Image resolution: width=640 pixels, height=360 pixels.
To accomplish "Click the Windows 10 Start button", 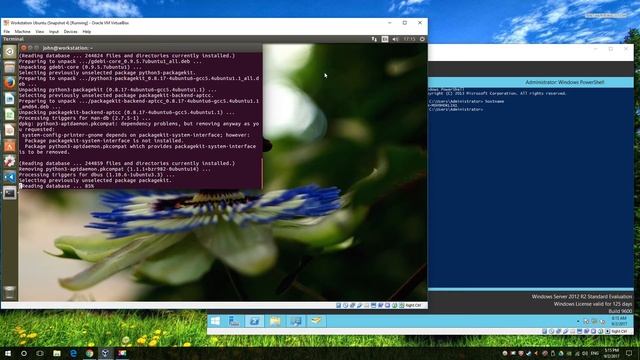I will (x=8, y=353).
